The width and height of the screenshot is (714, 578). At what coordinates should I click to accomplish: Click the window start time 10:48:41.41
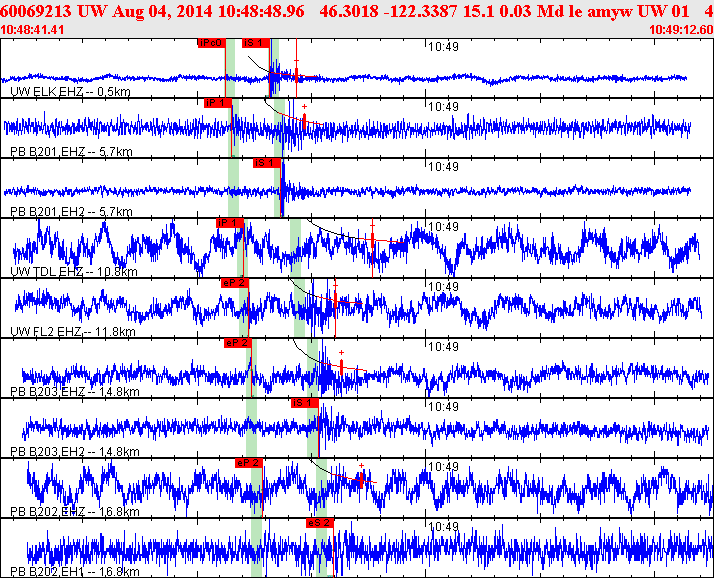click(x=34, y=30)
